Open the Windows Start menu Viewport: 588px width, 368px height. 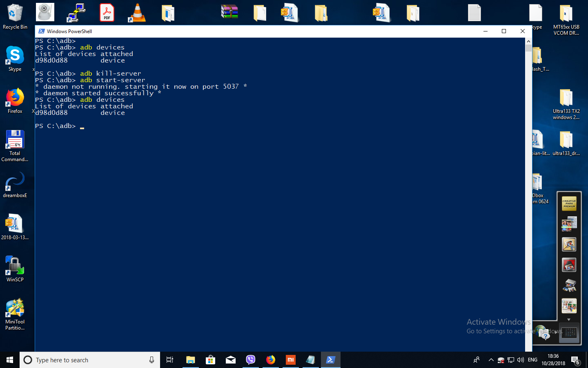pyautogui.click(x=10, y=360)
